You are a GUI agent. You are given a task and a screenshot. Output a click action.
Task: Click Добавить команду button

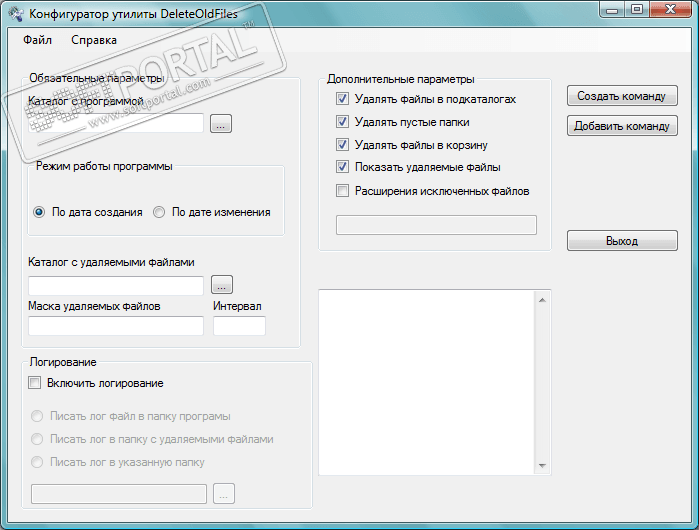click(622, 126)
